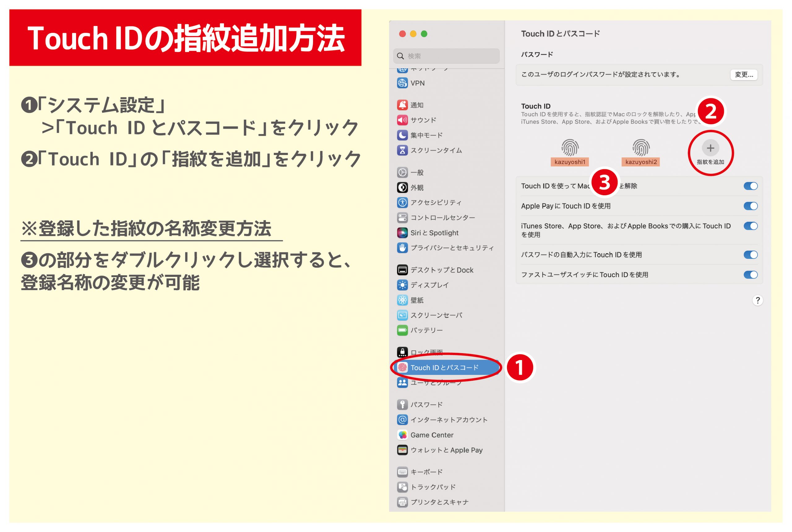
Task: Open インターネットアカウント @ icon
Action: click(x=402, y=420)
